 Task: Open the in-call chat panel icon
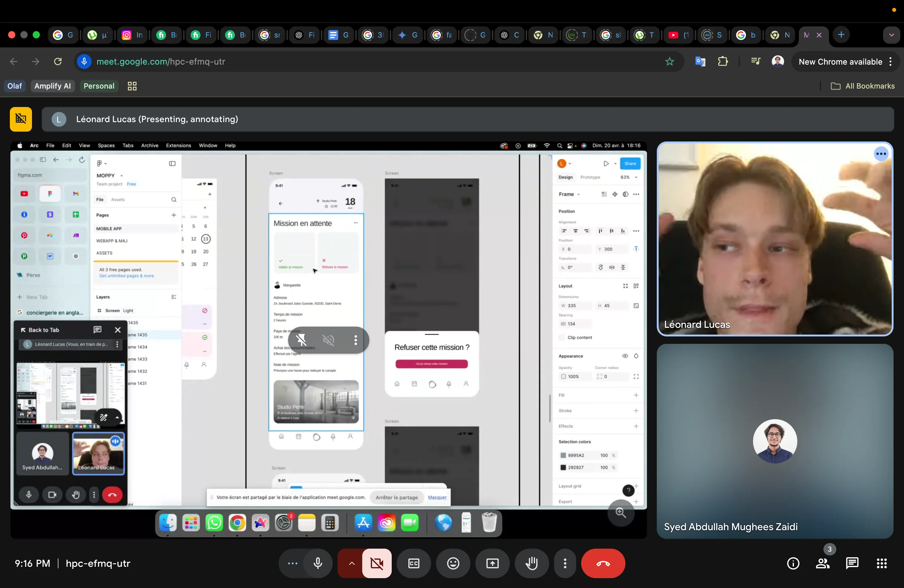[852, 563]
